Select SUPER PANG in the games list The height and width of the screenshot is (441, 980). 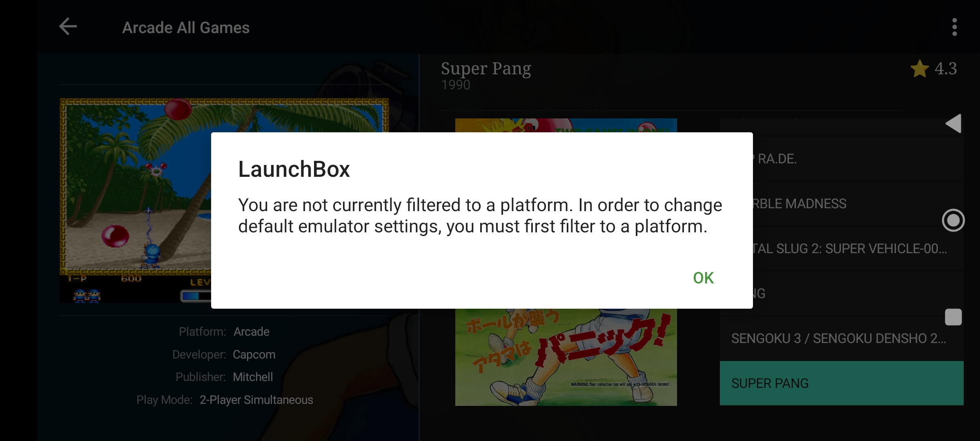point(842,383)
